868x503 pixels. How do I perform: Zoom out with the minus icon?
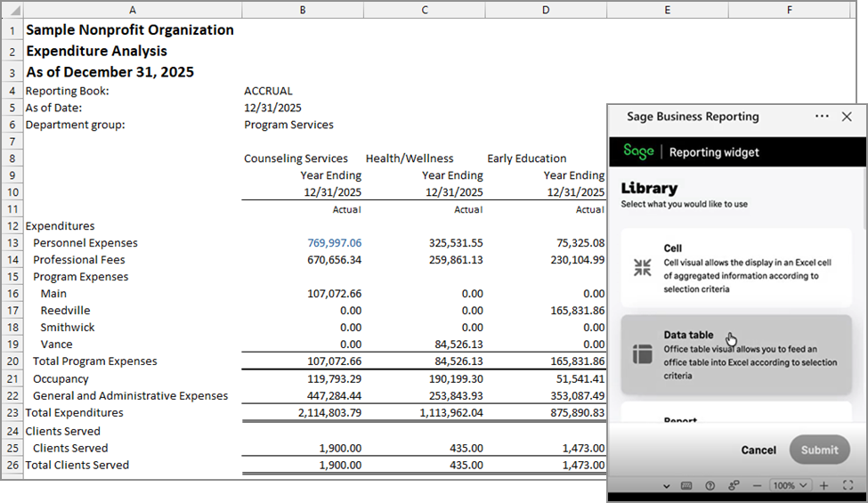click(x=757, y=485)
